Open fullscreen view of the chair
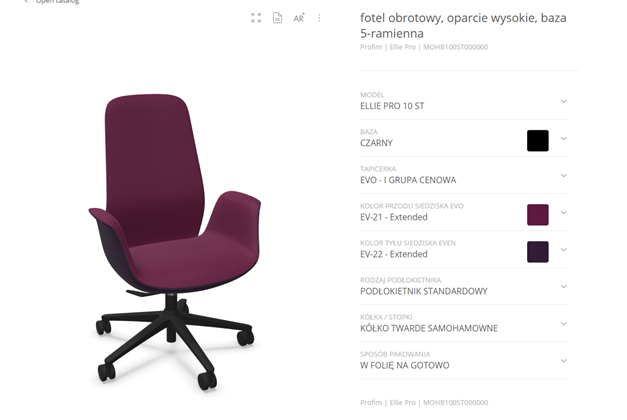 click(x=256, y=18)
